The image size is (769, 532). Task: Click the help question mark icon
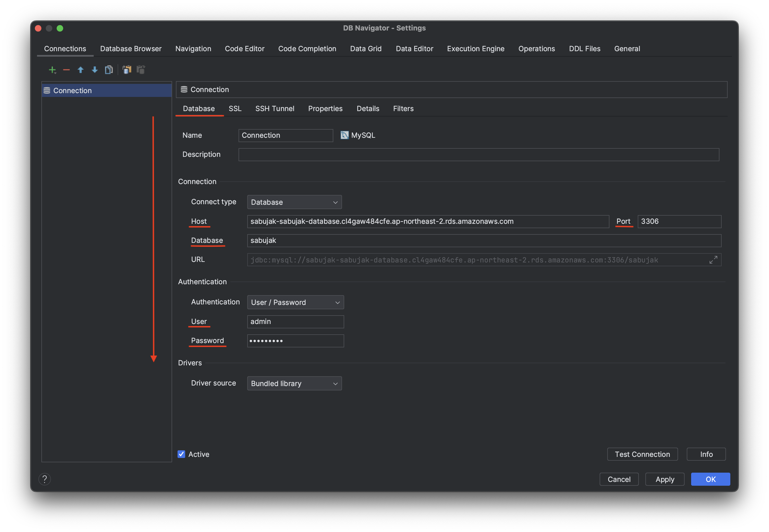[x=45, y=479]
